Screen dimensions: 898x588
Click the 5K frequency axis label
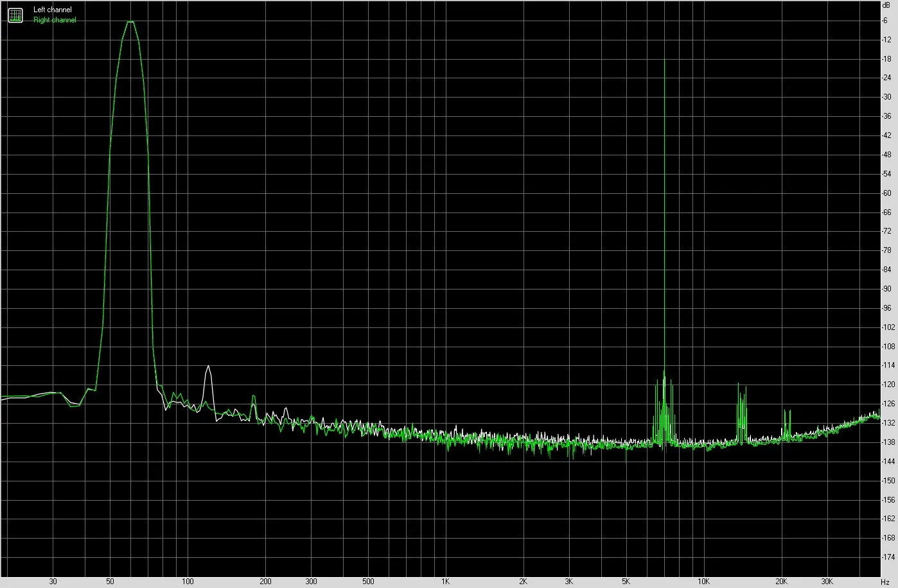(x=626, y=582)
